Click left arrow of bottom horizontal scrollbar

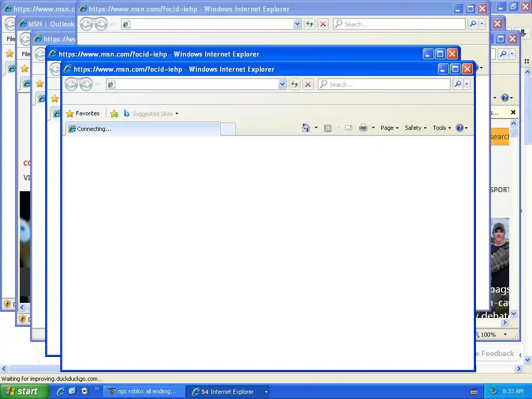pyautogui.click(x=4, y=368)
